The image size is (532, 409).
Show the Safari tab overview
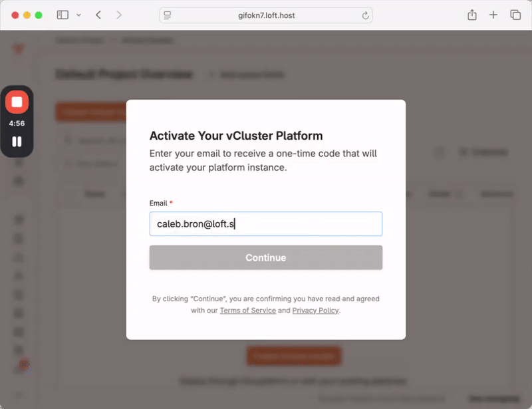pyautogui.click(x=515, y=15)
